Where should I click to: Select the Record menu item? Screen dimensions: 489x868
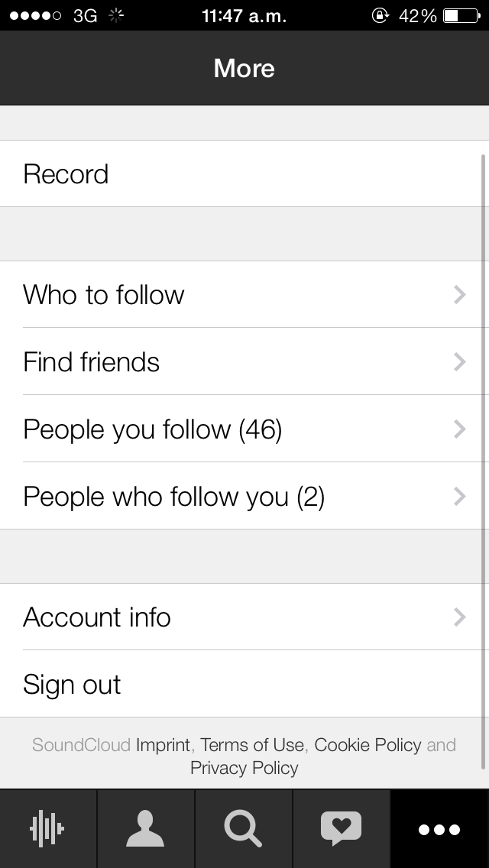coord(66,174)
